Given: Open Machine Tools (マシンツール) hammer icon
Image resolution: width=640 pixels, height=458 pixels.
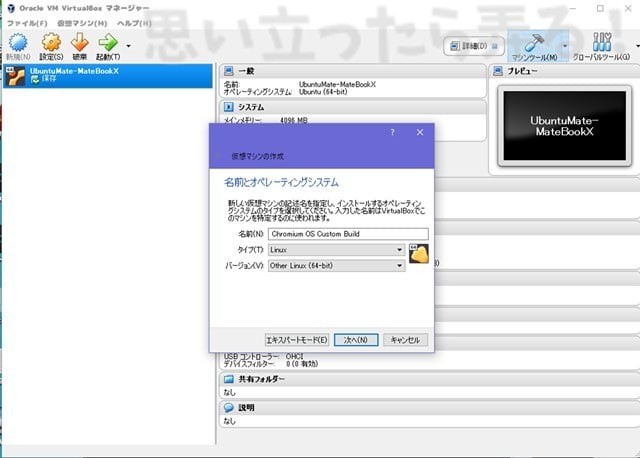Looking at the screenshot, I should coord(534,42).
